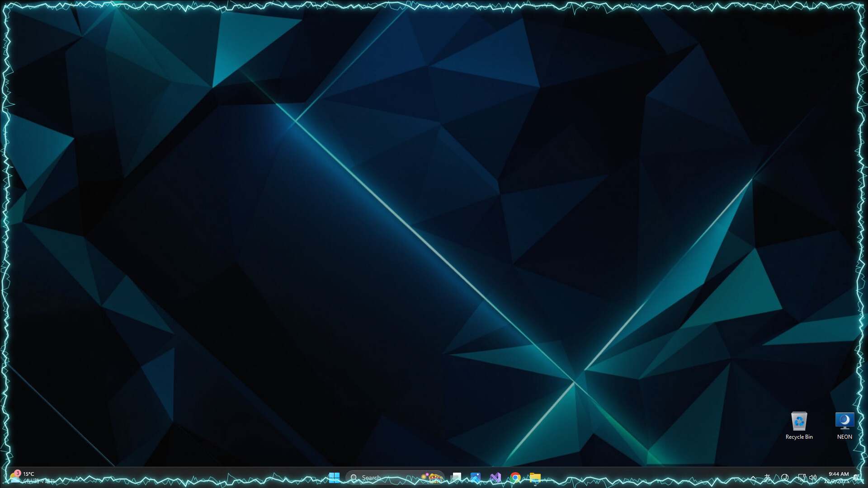
Task: Open the Photos app on the taskbar
Action: point(476,478)
